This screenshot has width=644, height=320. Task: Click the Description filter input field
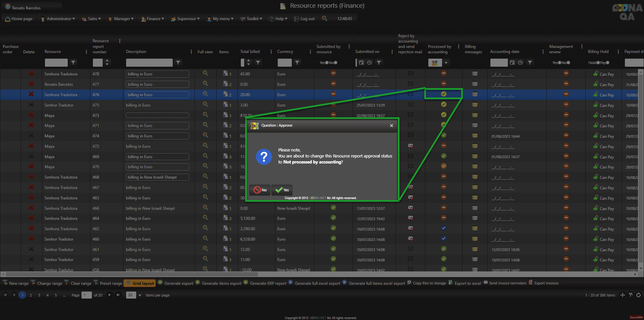point(149,63)
